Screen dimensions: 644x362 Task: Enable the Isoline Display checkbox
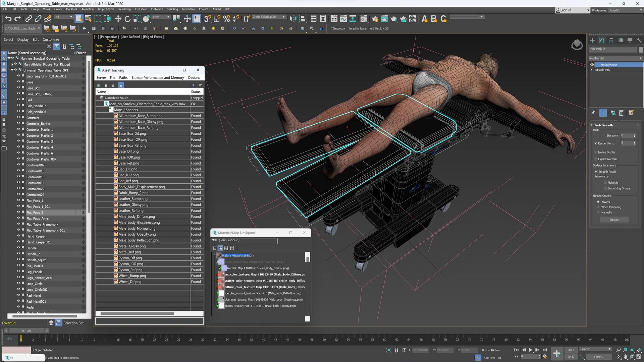pos(596,152)
